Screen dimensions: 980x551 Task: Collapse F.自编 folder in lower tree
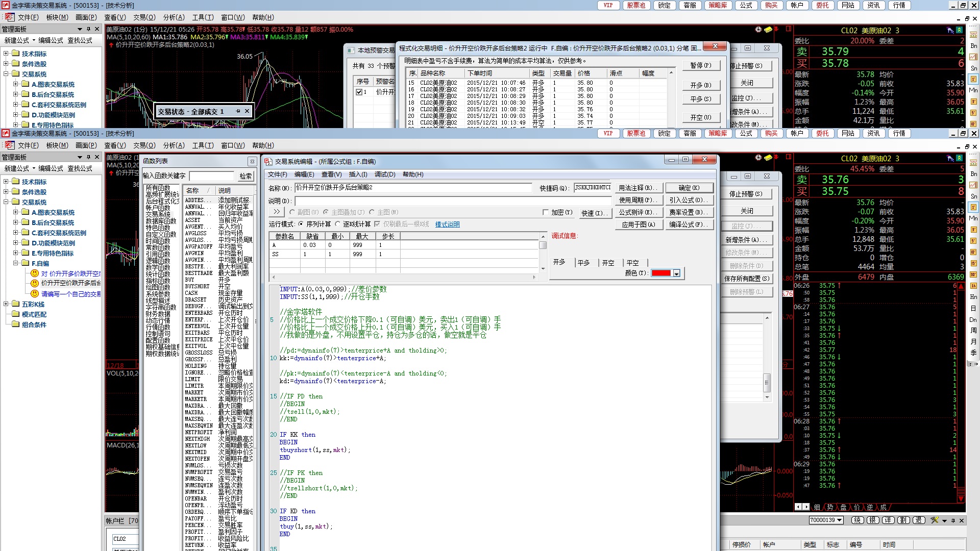[x=15, y=263]
